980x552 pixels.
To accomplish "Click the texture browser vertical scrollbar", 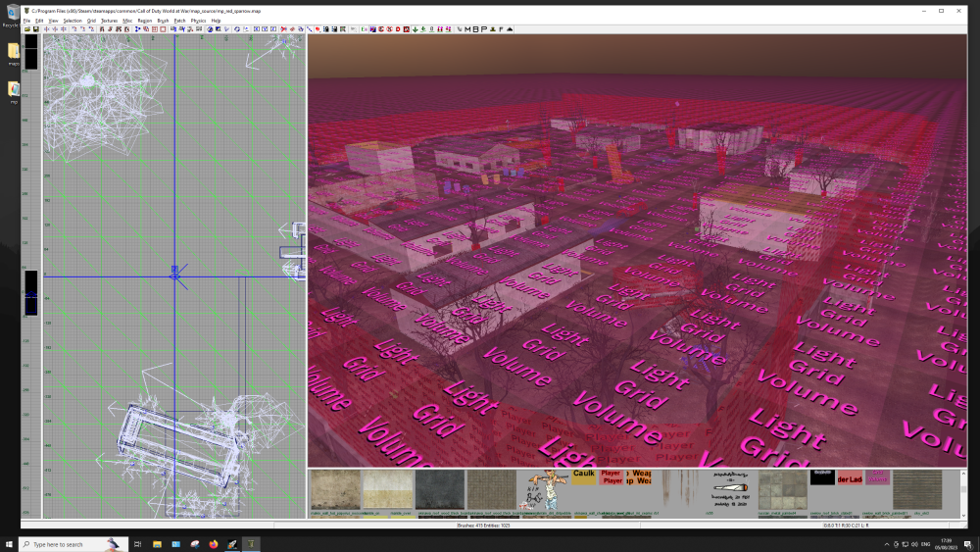I will (963, 494).
